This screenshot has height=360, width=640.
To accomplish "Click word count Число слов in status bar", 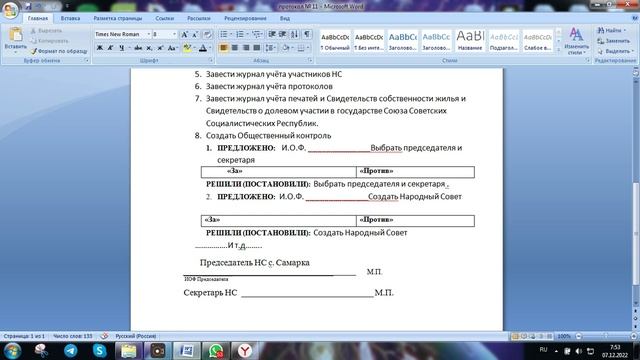I will (73, 336).
